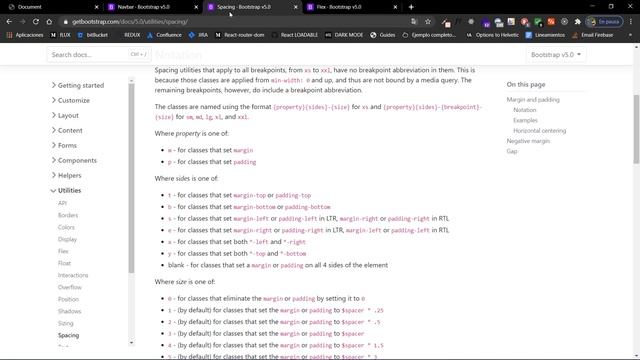Viewport: 640px width, 360px height.
Task: Open the React LOADABLE bookmark
Action: 294,35
